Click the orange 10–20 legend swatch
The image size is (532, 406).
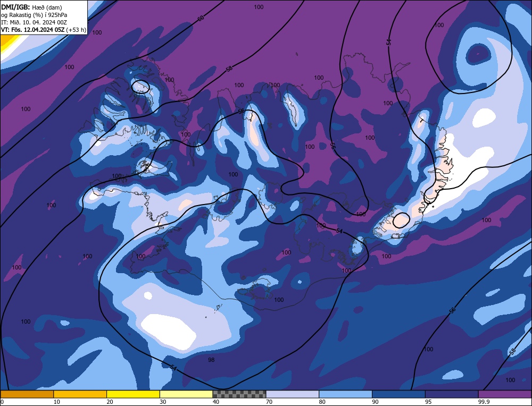(80, 394)
